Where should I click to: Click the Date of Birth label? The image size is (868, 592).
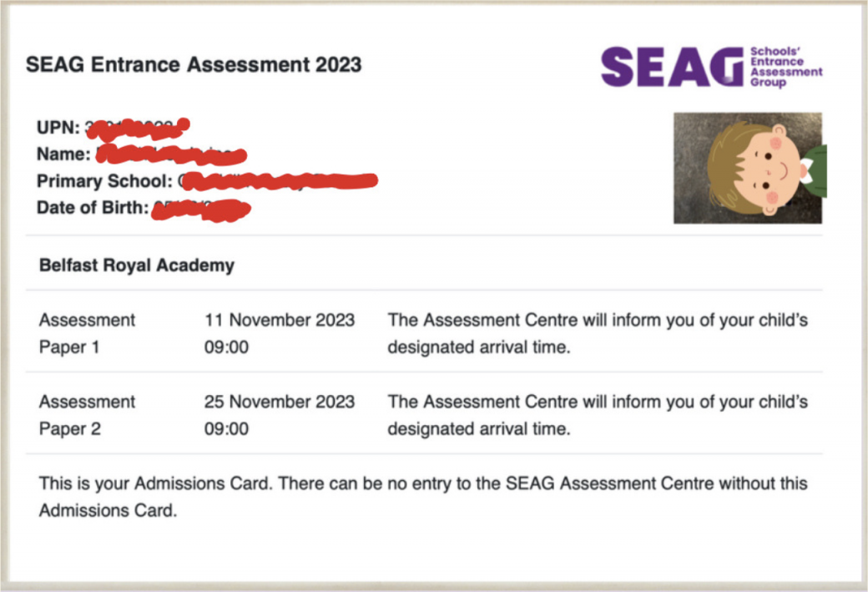(92, 208)
